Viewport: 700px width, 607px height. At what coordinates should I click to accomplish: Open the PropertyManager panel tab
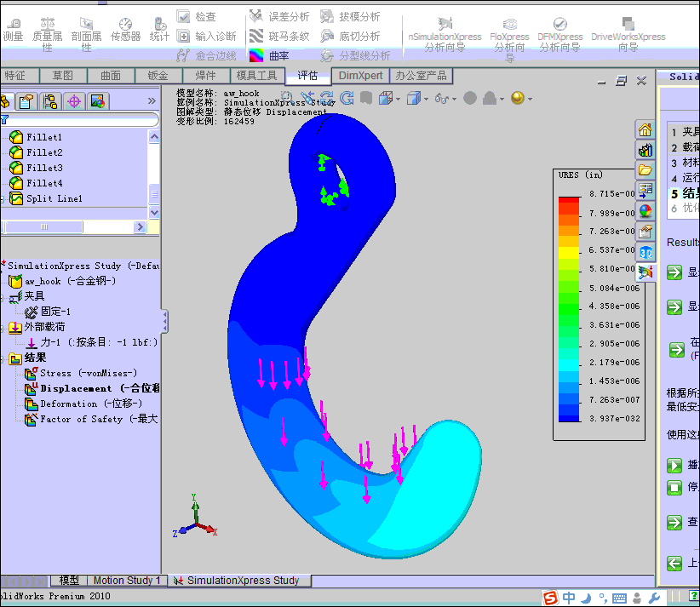click(26, 101)
